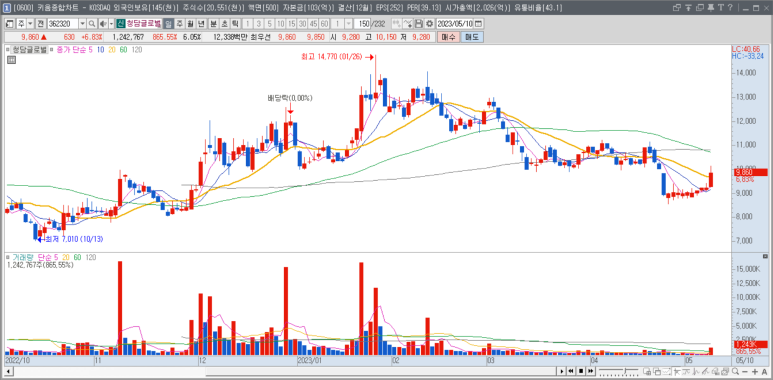
Task: Click the 30 interval button
Action: 302,24
